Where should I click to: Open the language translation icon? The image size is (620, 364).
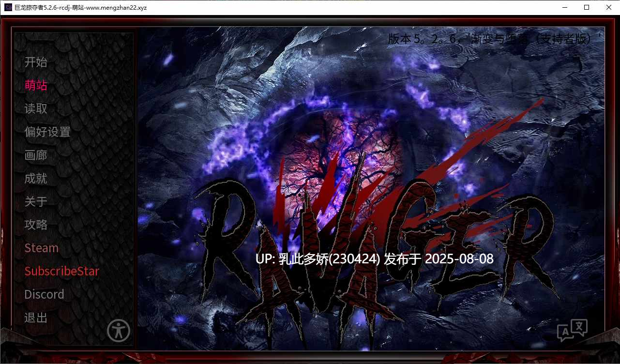[x=572, y=330]
